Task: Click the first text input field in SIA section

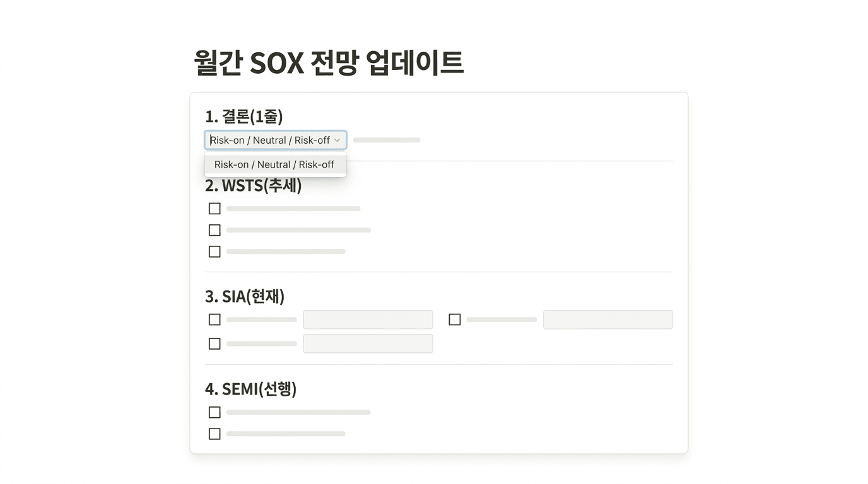Action: [368, 320]
